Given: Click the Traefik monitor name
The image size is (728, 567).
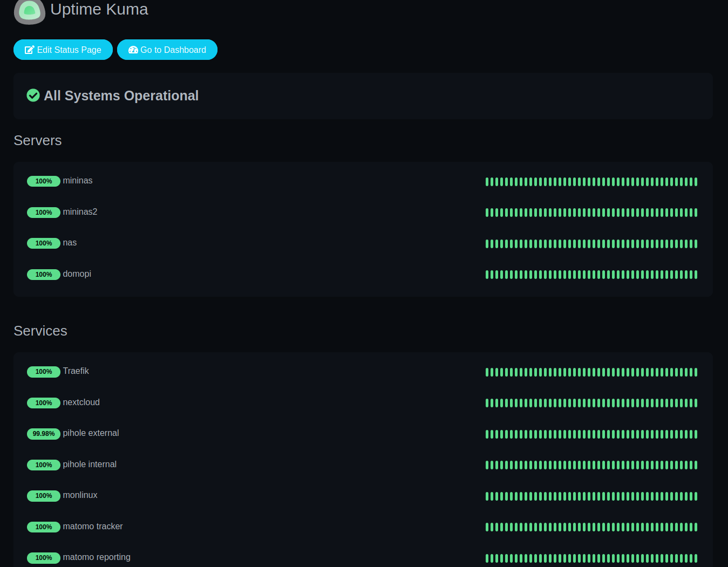Looking at the screenshot, I should click(76, 371).
